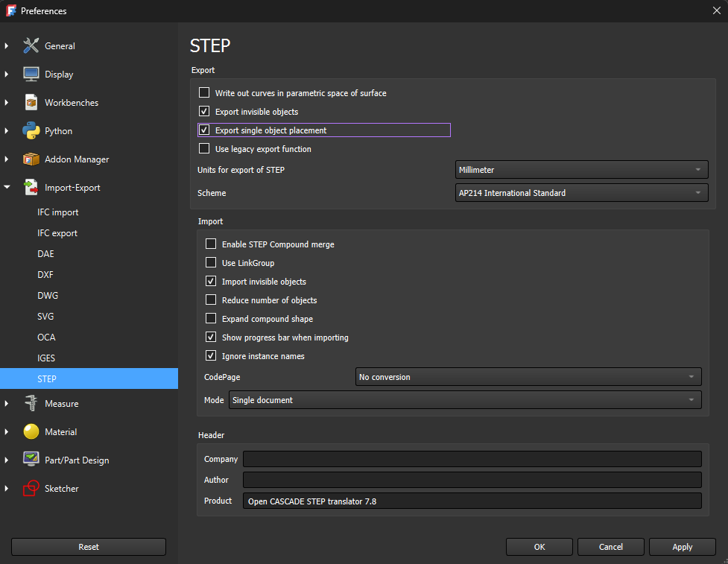Image resolution: width=728 pixels, height=564 pixels.
Task: Check Enable STEP Compound merge
Action: [x=211, y=244]
